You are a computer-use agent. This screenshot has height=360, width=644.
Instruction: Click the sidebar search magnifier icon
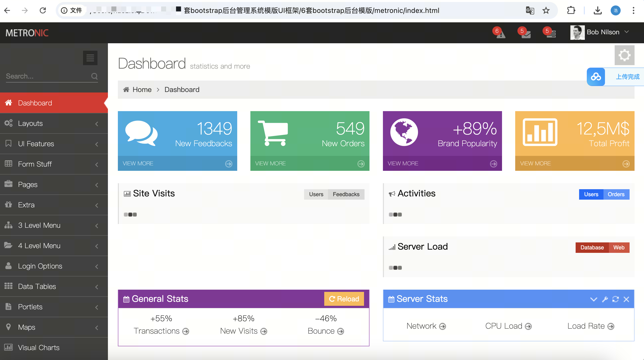tap(94, 76)
